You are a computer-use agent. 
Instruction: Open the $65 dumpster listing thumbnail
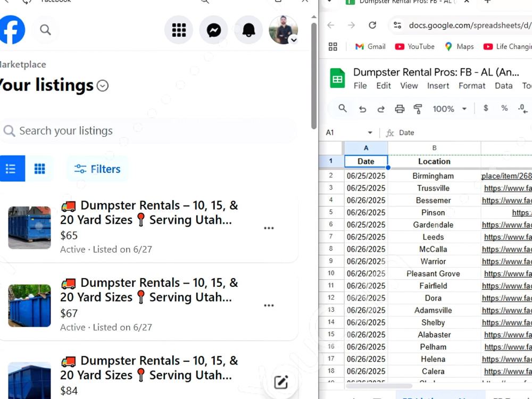point(29,228)
